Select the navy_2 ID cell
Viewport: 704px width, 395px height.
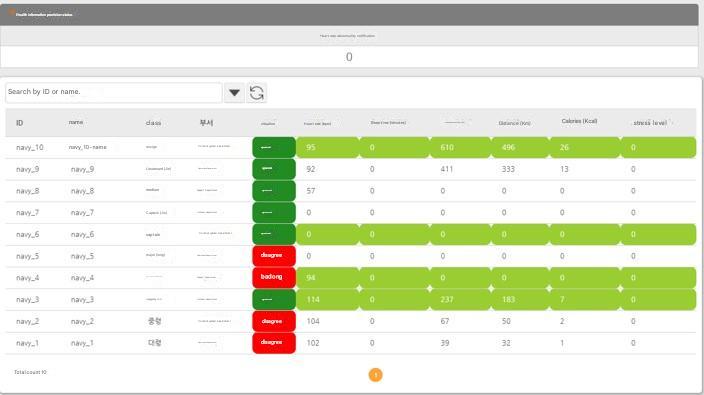[x=27, y=321]
